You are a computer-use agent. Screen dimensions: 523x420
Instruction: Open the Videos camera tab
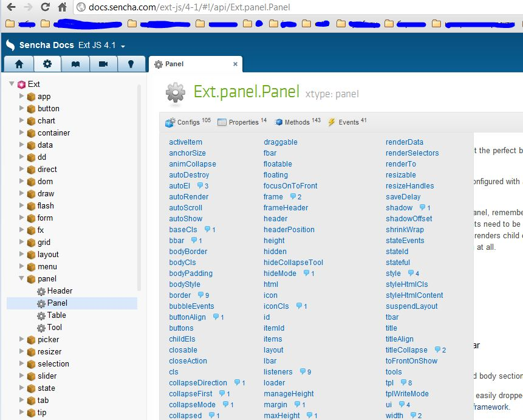(x=103, y=64)
